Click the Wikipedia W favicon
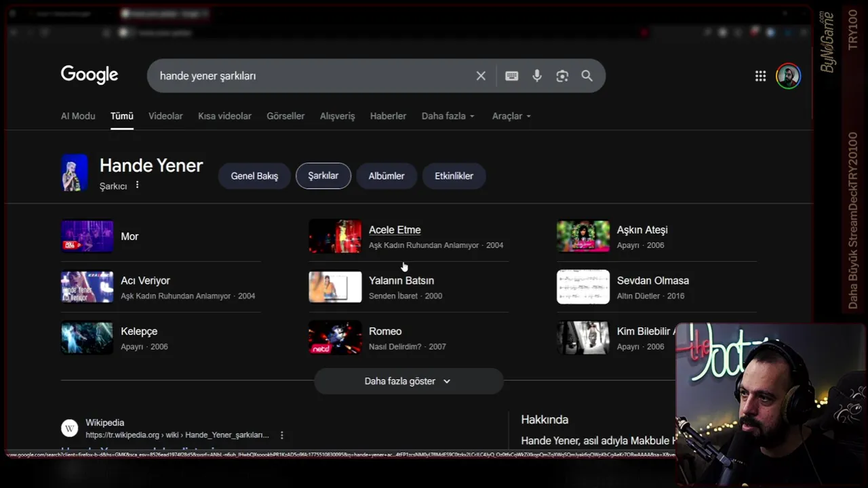 (x=69, y=428)
